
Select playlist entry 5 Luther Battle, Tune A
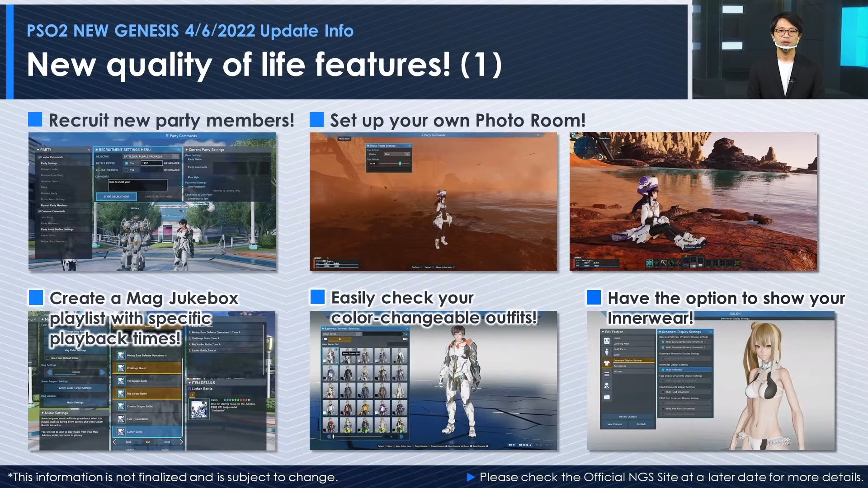click(226, 350)
